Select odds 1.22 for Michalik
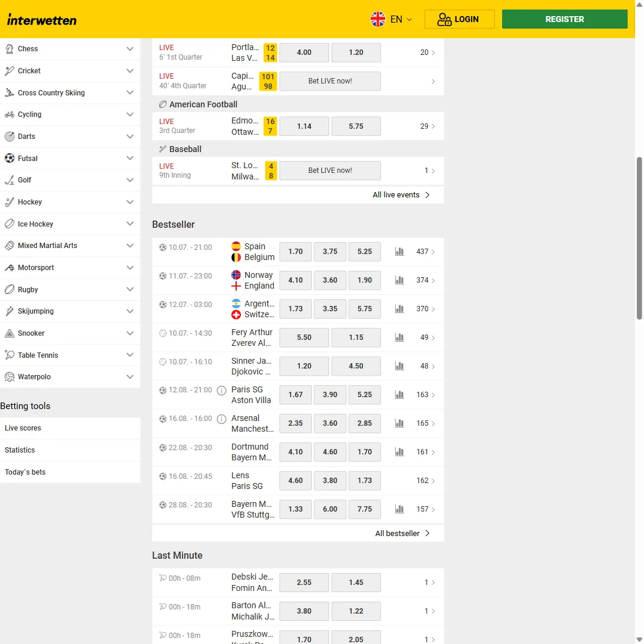This screenshot has width=644, height=644. coord(355,611)
